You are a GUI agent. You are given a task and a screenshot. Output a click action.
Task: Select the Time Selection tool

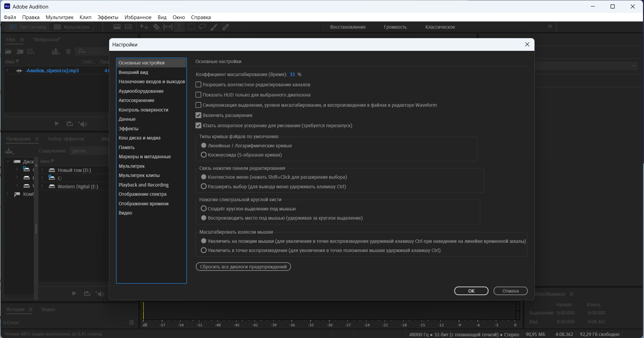click(x=180, y=27)
